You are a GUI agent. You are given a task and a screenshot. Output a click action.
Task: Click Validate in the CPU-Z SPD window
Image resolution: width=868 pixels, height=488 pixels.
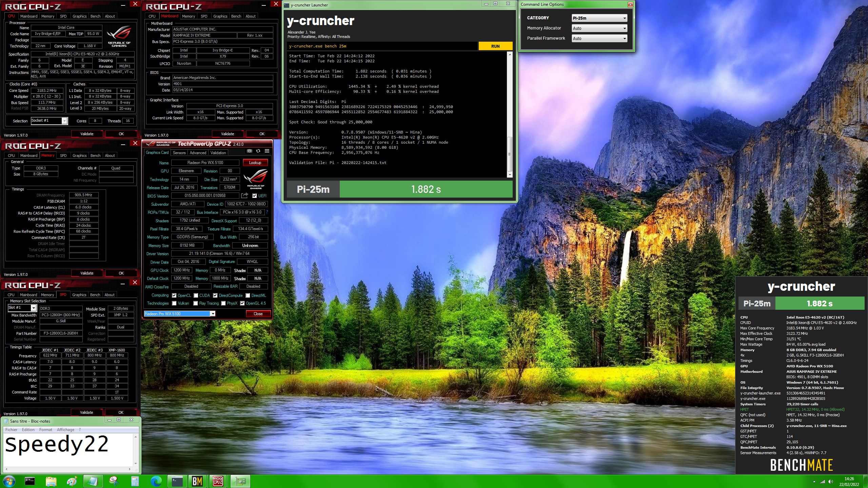coord(86,412)
